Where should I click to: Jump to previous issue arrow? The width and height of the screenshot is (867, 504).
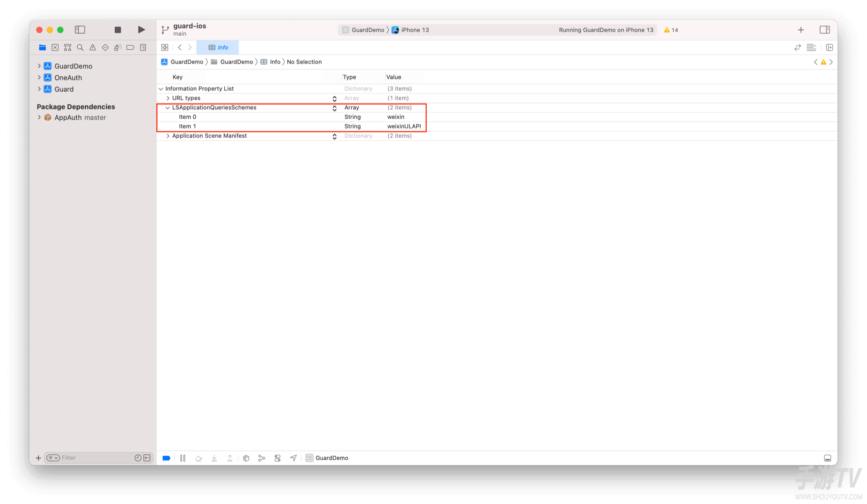816,62
